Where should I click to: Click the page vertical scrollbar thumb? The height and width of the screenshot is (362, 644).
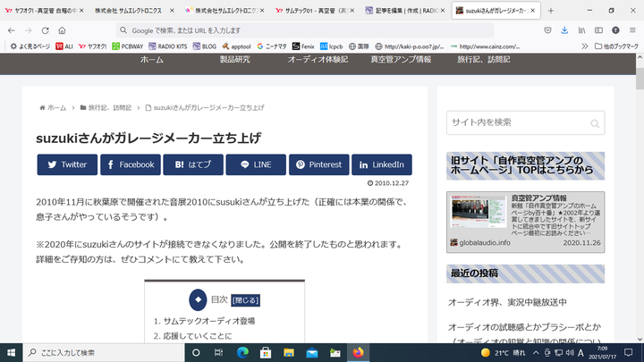640,79
